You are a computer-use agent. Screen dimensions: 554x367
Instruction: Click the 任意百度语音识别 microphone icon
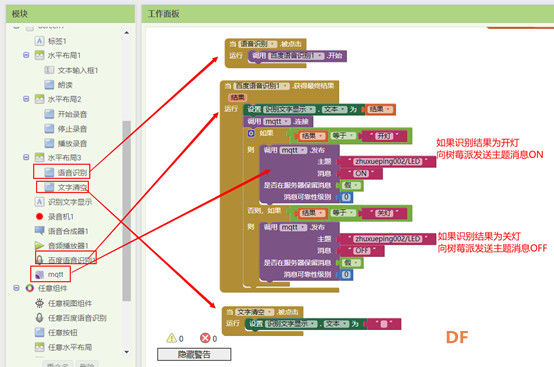tap(39, 318)
